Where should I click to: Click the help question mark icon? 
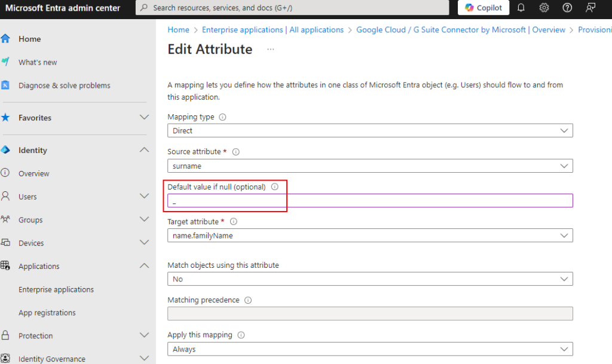click(567, 8)
